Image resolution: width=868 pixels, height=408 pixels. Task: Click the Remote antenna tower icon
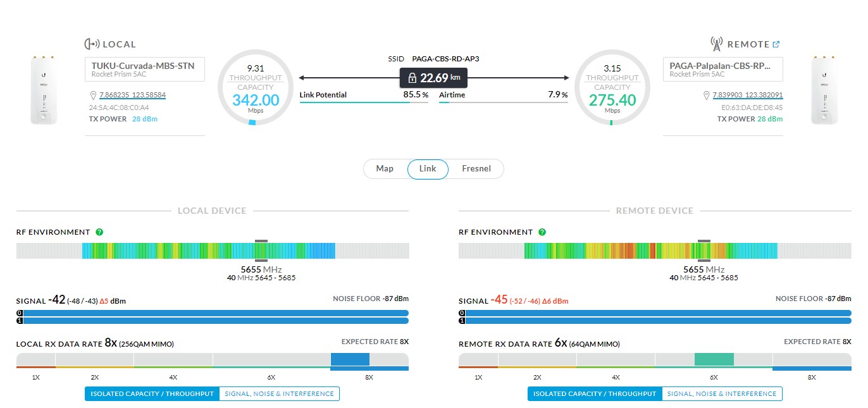point(716,44)
